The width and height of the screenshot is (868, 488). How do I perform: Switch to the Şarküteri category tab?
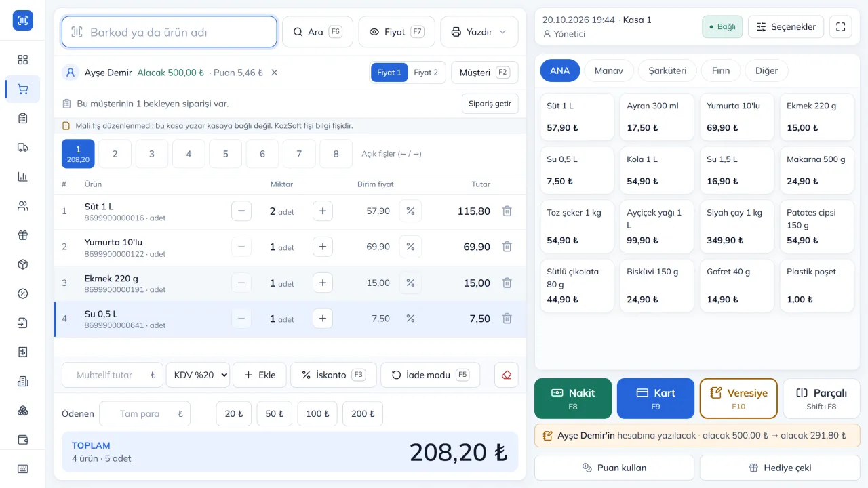coord(667,70)
